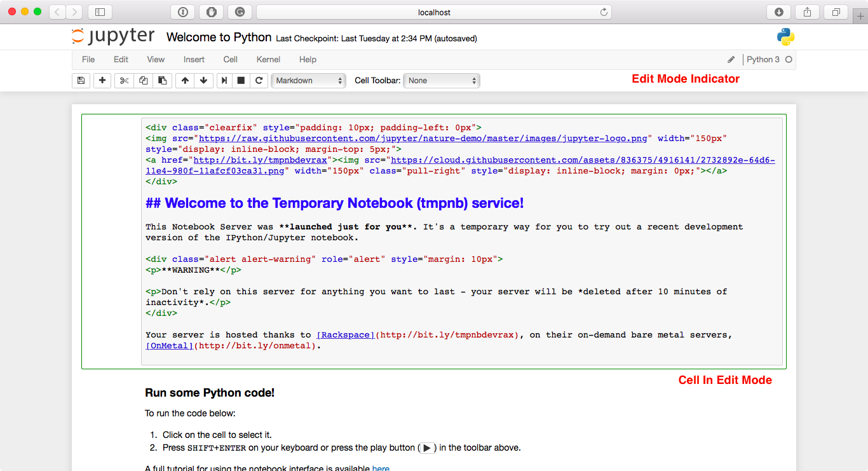Screen dimensions: 868x471
Task: Paste cell using the clipboard icon
Action: (x=163, y=81)
